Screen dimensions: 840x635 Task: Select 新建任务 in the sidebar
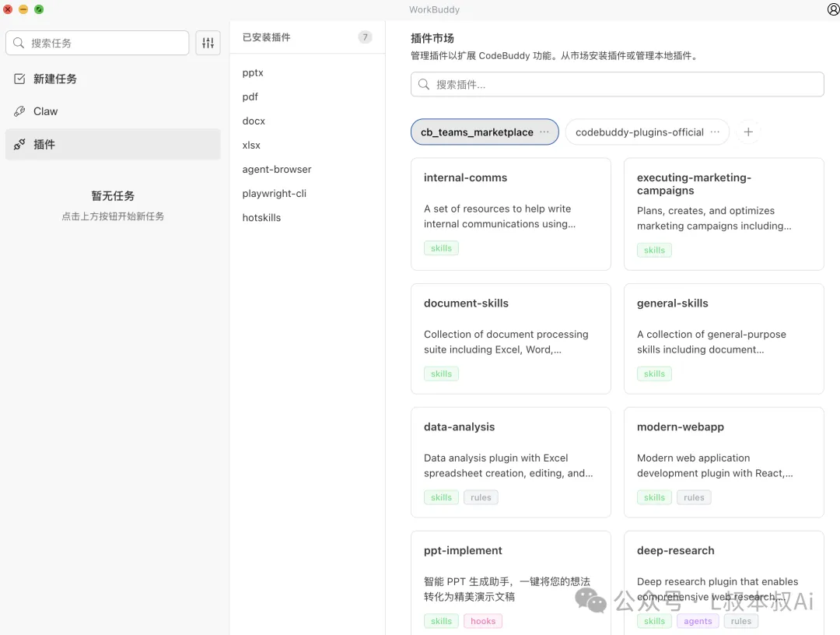pos(113,79)
